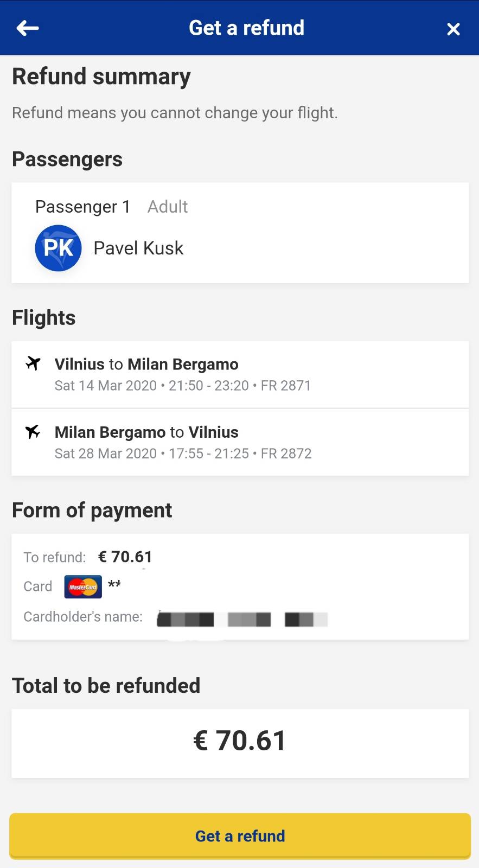Click the PK passenger avatar
479x868 pixels.
(59, 248)
